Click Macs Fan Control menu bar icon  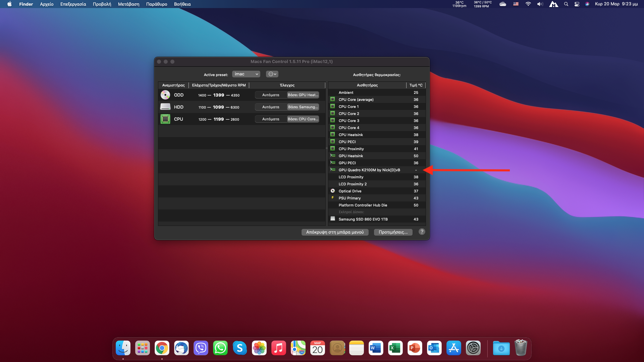[459, 4]
